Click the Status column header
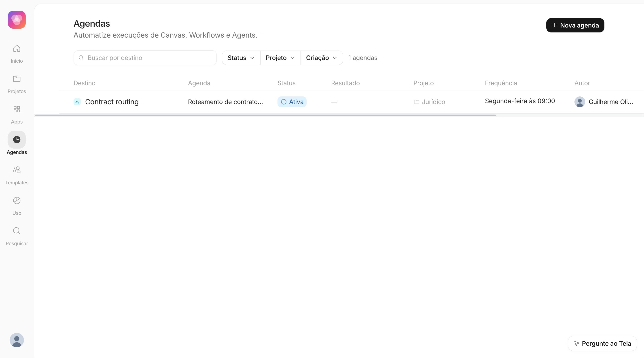The image size is (644, 358). [286, 83]
